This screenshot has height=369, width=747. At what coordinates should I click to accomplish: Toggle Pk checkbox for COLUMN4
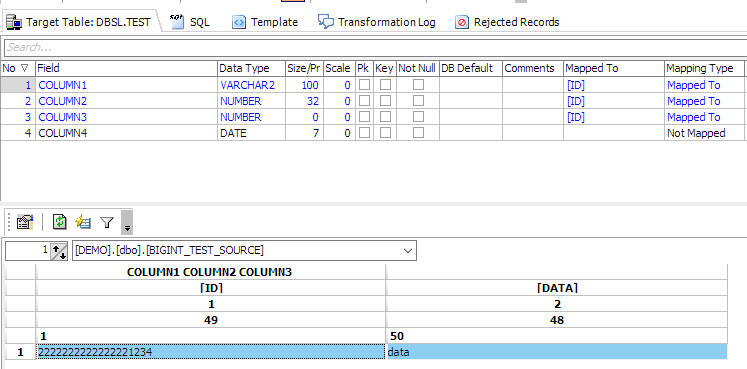[x=364, y=133]
